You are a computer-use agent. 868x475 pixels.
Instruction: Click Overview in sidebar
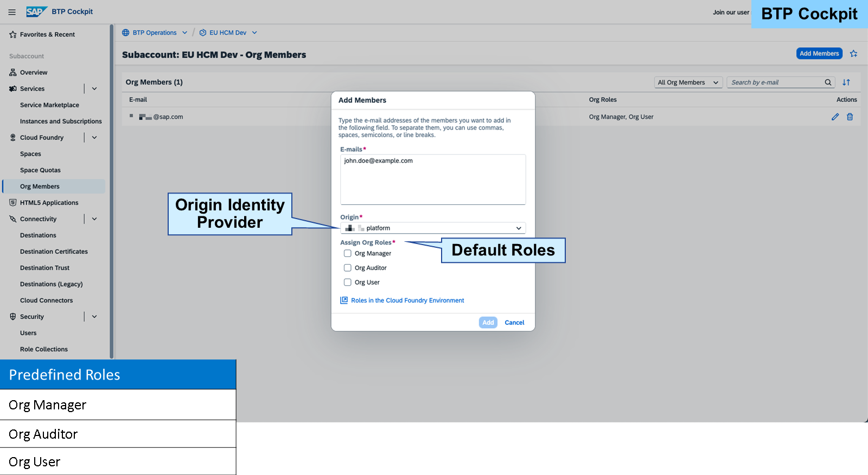[x=34, y=73]
